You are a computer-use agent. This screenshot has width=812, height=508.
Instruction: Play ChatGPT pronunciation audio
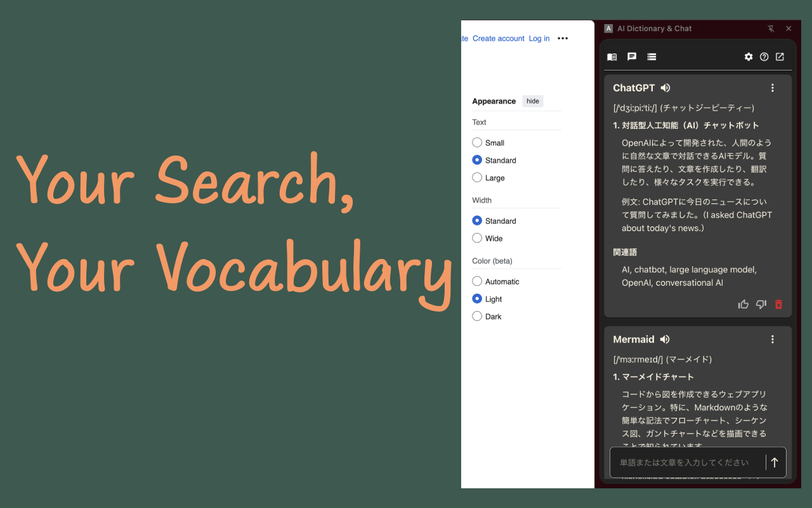coord(665,88)
